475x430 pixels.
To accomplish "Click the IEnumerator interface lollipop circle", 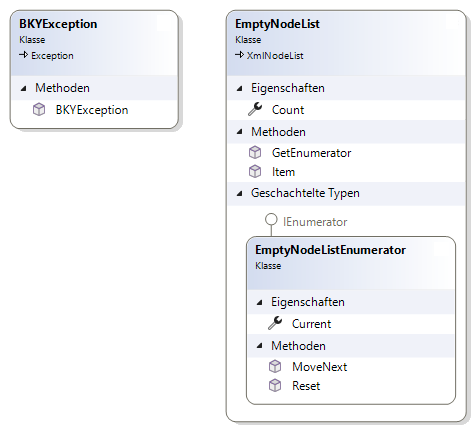I will point(271,220).
